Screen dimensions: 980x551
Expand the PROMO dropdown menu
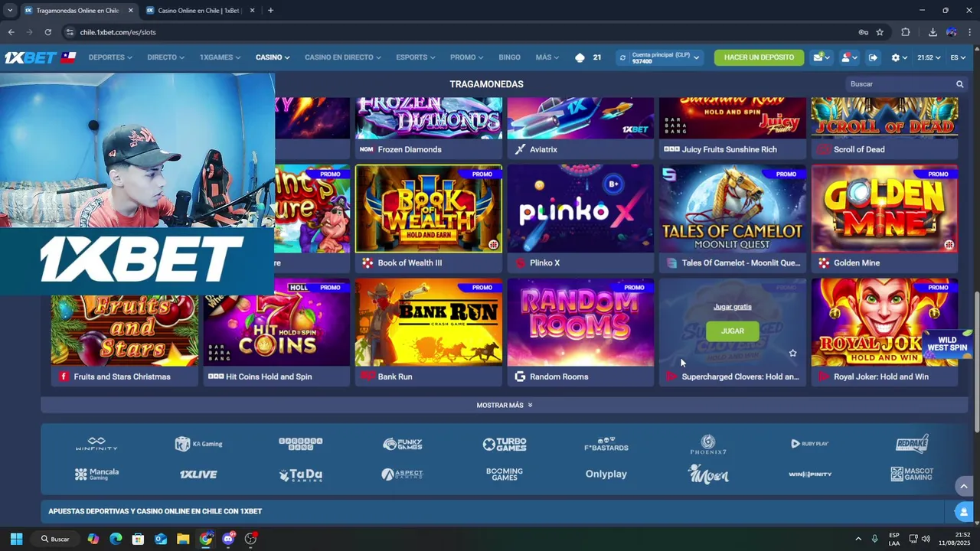pos(466,57)
